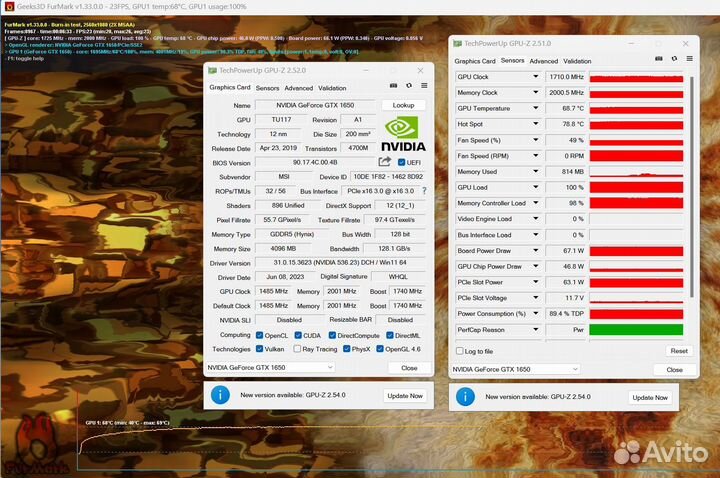Open GPU selector dropdown in GPU-Z 2.51.0
The height and width of the screenshot is (478, 720).
click(515, 369)
